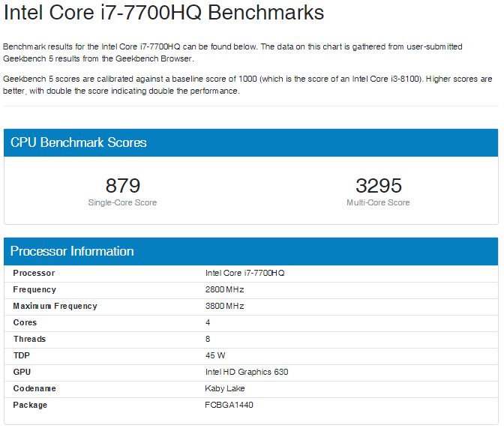Click the 3800 MHz maximum frequency value

(x=224, y=306)
